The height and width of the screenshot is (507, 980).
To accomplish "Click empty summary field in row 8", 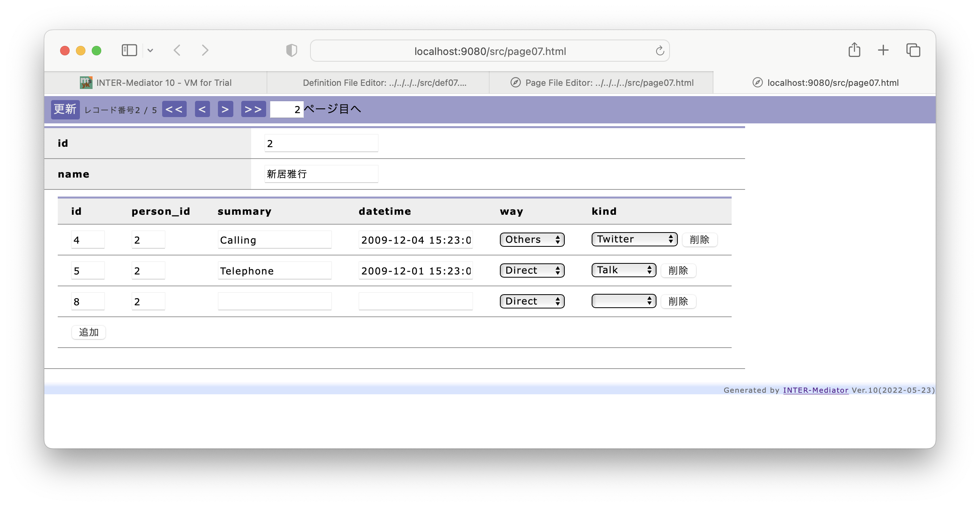I will pyautogui.click(x=274, y=301).
